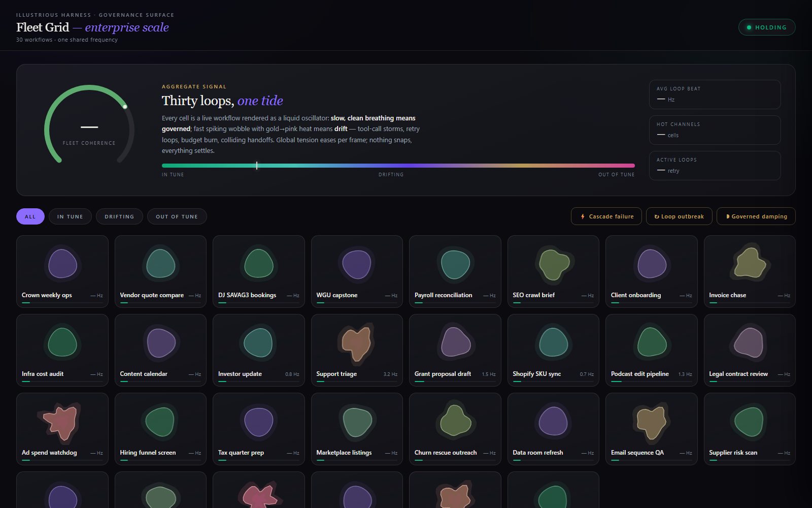The width and height of the screenshot is (812, 508).
Task: Click the Email sequence QA blob icon
Action: (x=652, y=422)
